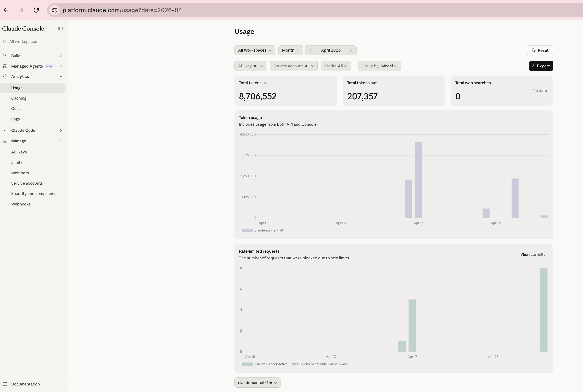The height and width of the screenshot is (392, 583).
Task: Collapse the Manage section chevron
Action: [x=61, y=141]
